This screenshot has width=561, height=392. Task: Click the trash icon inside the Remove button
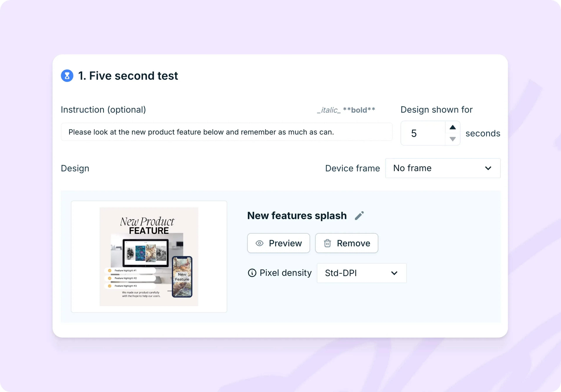(327, 243)
